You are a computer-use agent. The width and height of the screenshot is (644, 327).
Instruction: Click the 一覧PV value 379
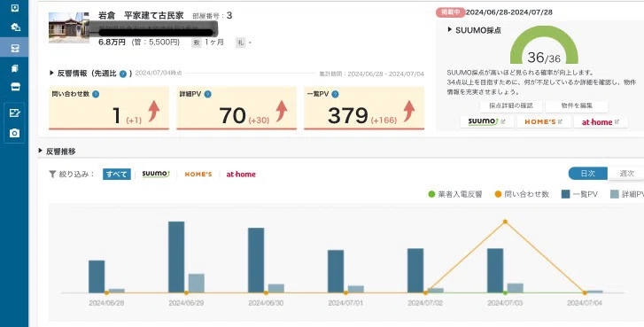[347, 116]
